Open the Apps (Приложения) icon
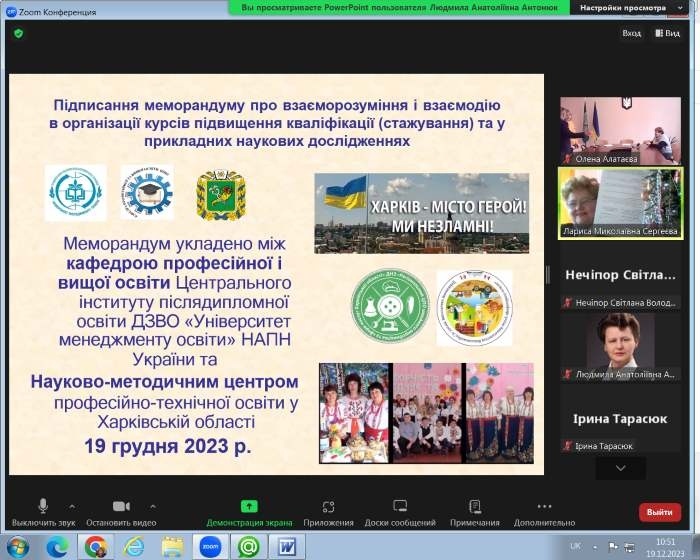Screen dimensions: 700x560 (328, 507)
